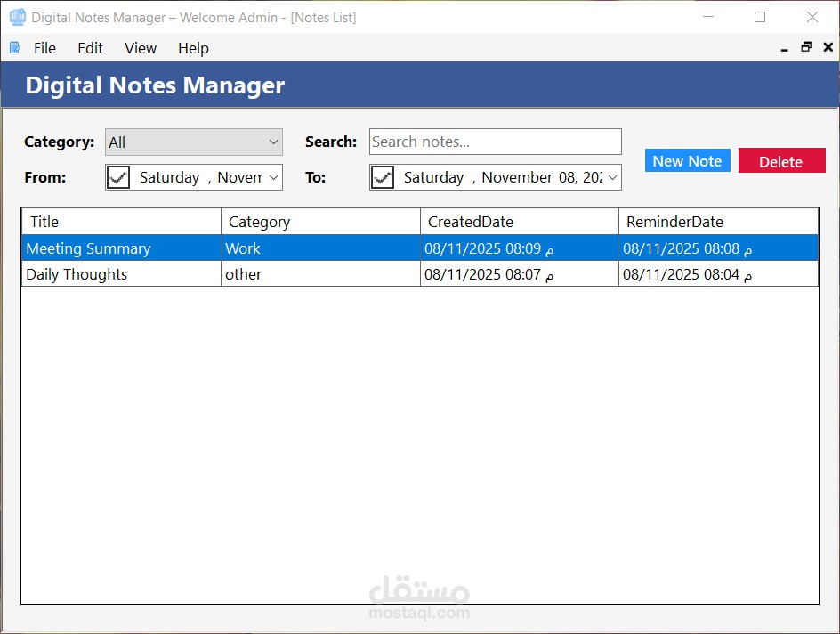The image size is (840, 634).
Task: Click reminder date 08/11/2025 08:08 cell
Action: click(x=718, y=248)
